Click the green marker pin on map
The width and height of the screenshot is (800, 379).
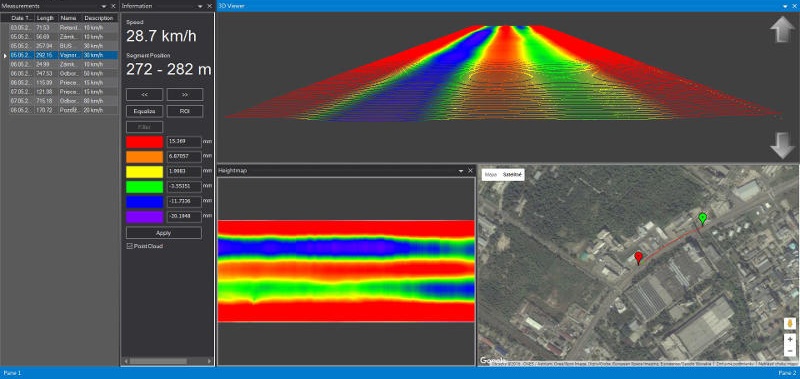tap(703, 219)
